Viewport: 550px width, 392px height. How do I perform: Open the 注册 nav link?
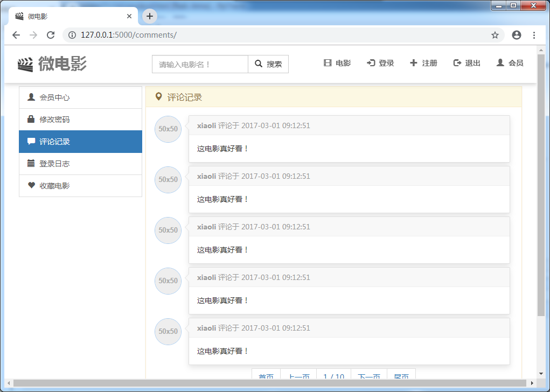[424, 63]
